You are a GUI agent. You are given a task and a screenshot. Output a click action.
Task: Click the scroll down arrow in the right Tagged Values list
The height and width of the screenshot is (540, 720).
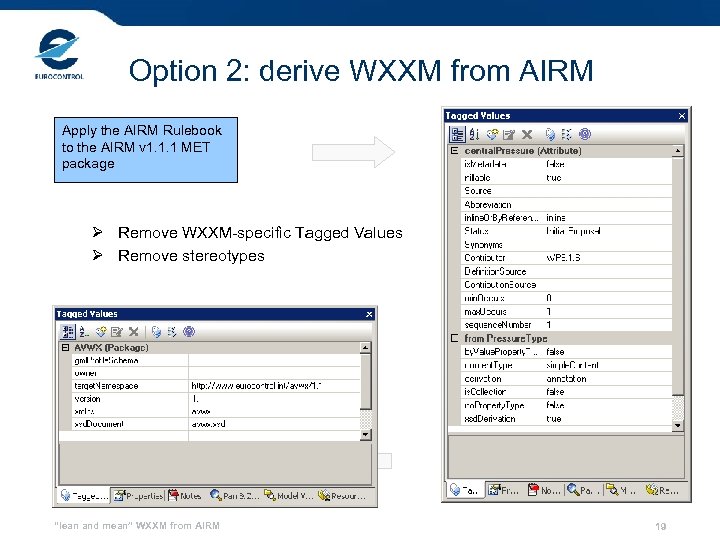click(678, 425)
